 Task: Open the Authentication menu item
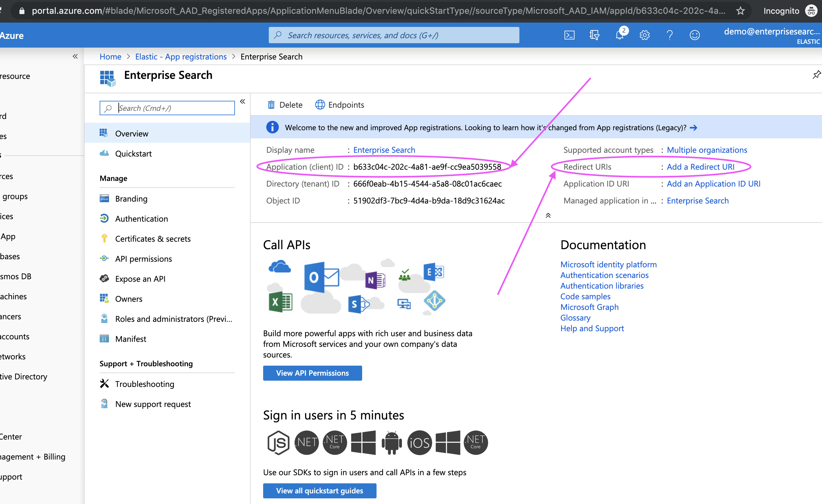click(142, 219)
